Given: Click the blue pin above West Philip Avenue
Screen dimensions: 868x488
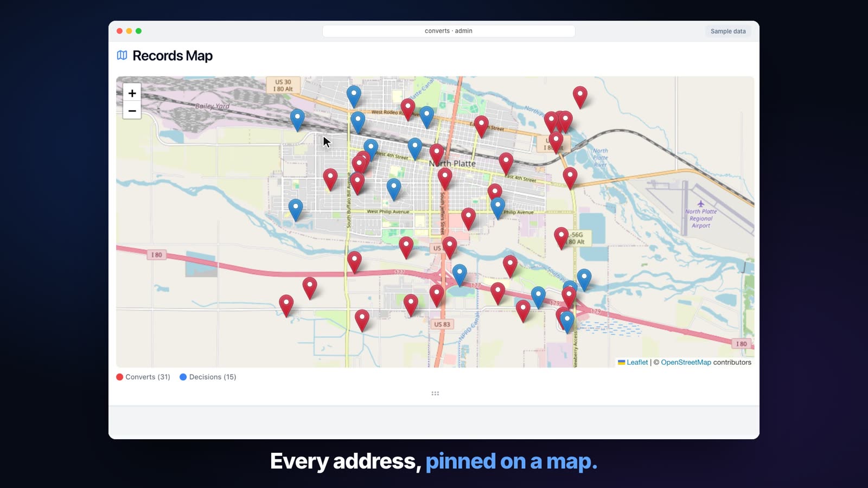Looking at the screenshot, I should point(394,189).
